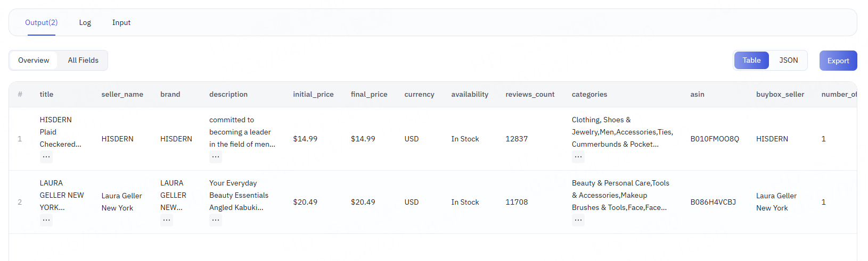Click the $20.49 final_price cell
Screen dimensions: 868x261
(363, 202)
